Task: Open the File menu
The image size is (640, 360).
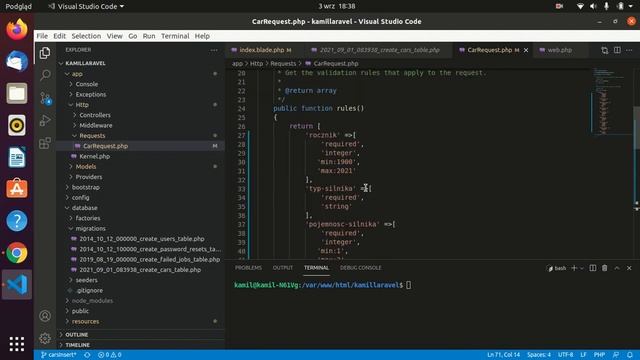Action: point(42,36)
